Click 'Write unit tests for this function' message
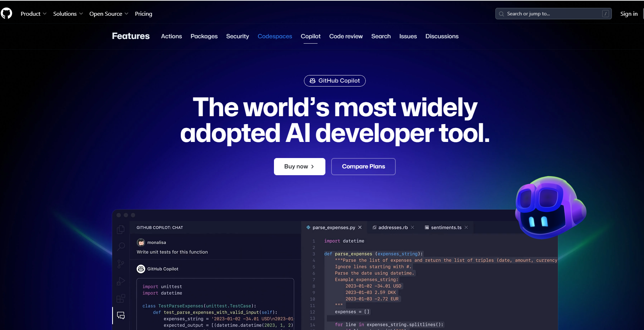This screenshot has width=644, height=330. [x=172, y=252]
